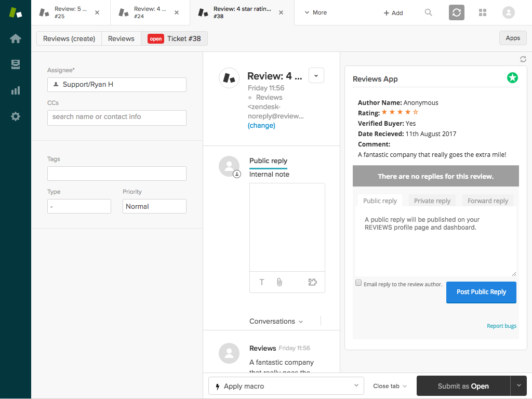Open Views from the sidebar icon
532x399 pixels.
point(15,64)
